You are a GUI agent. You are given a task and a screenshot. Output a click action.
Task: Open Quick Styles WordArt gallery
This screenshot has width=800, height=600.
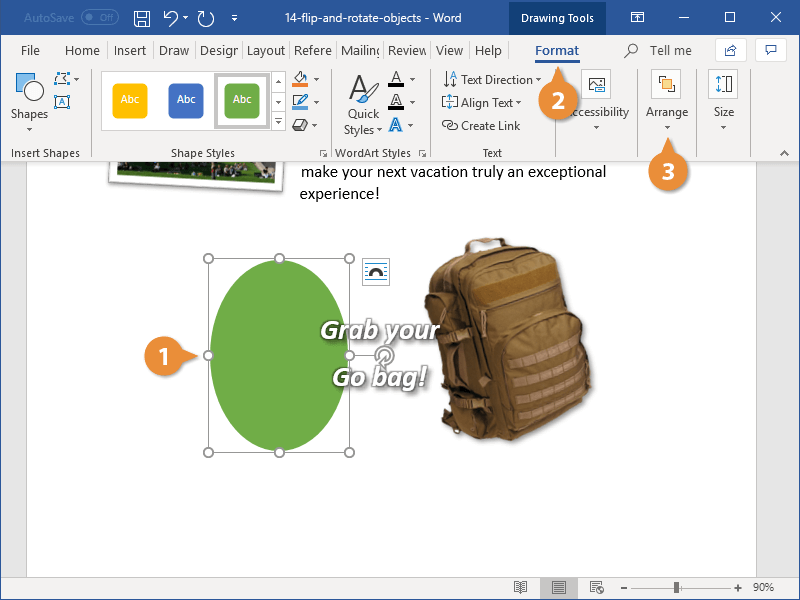click(363, 105)
